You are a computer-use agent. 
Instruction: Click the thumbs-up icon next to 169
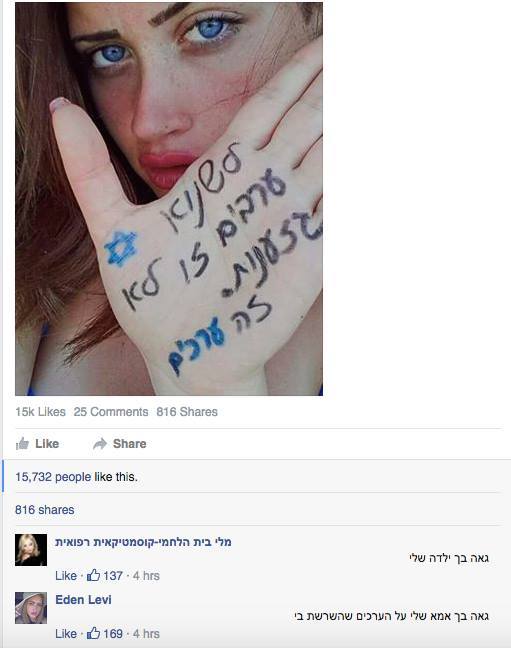pyautogui.click(x=93, y=633)
